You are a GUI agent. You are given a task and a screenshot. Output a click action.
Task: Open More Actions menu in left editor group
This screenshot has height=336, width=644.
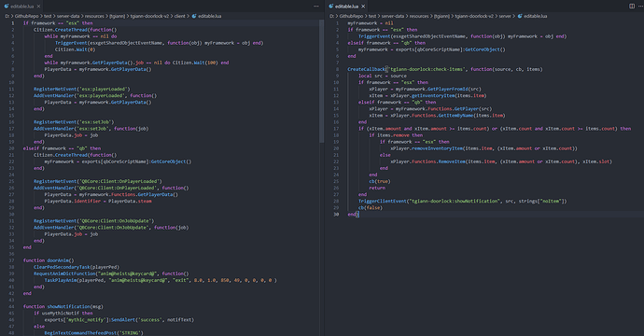click(x=315, y=7)
